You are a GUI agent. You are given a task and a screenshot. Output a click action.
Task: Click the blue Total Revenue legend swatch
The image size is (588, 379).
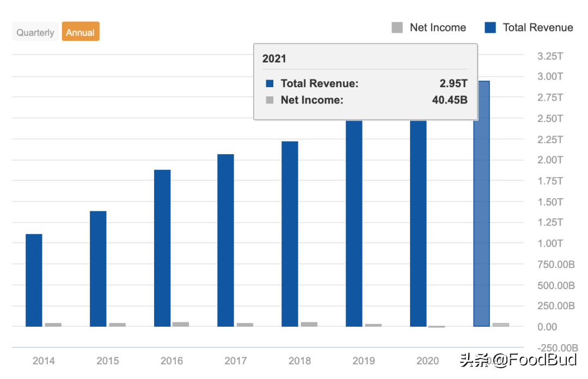490,27
